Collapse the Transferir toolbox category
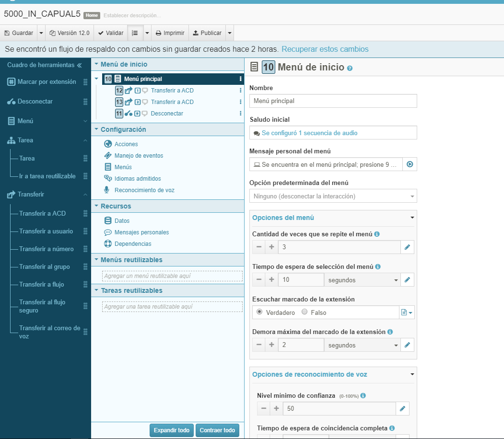 tap(85, 194)
